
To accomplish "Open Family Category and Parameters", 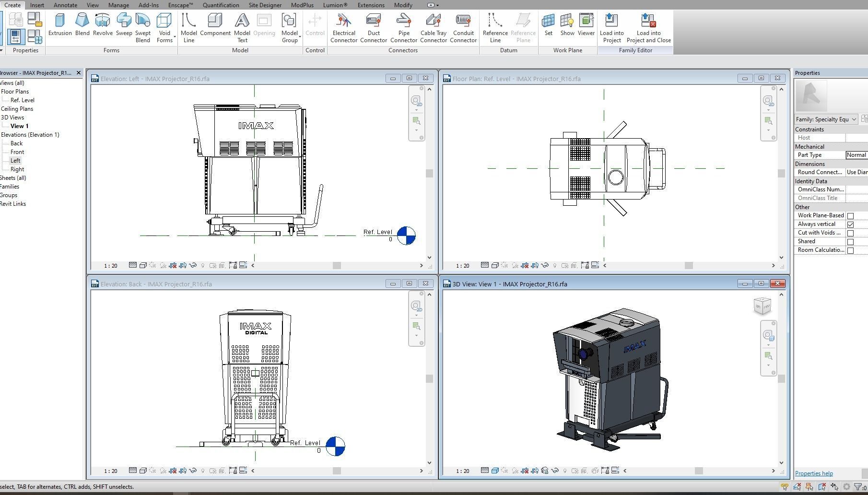I will pyautogui.click(x=35, y=19).
